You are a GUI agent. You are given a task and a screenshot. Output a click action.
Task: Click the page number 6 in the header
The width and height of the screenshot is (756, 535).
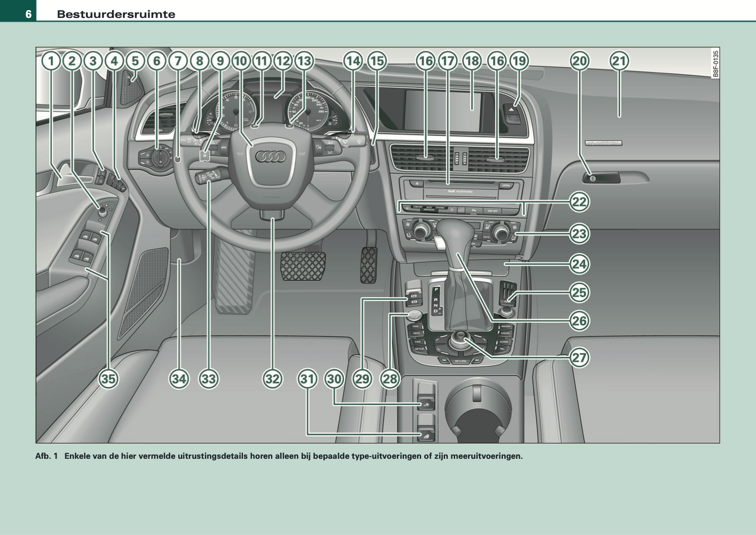click(28, 14)
